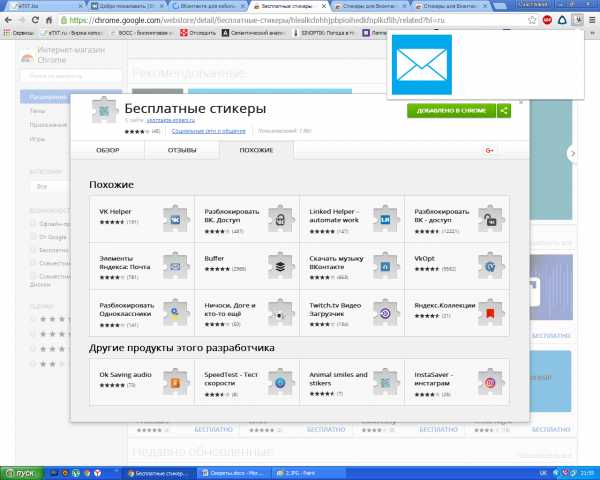This screenshot has height=480, width=600.
Task: Select the ПОХОЖИЕ tab
Action: point(256,150)
